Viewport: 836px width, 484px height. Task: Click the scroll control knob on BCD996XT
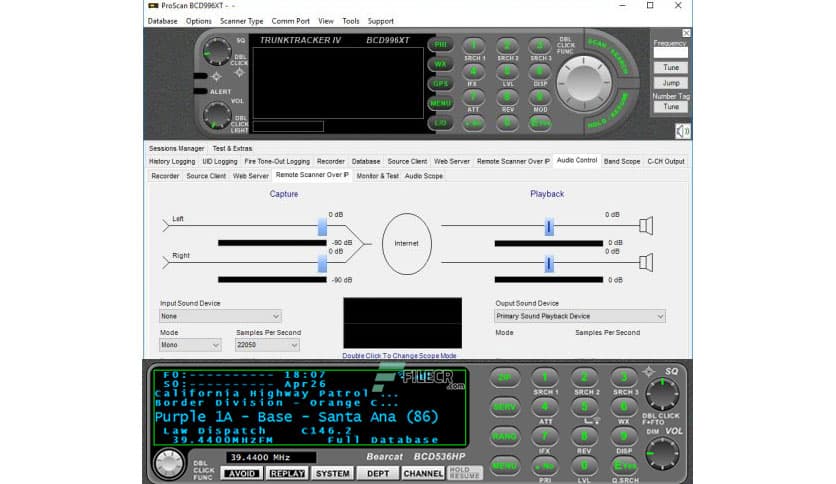pyautogui.click(x=583, y=84)
